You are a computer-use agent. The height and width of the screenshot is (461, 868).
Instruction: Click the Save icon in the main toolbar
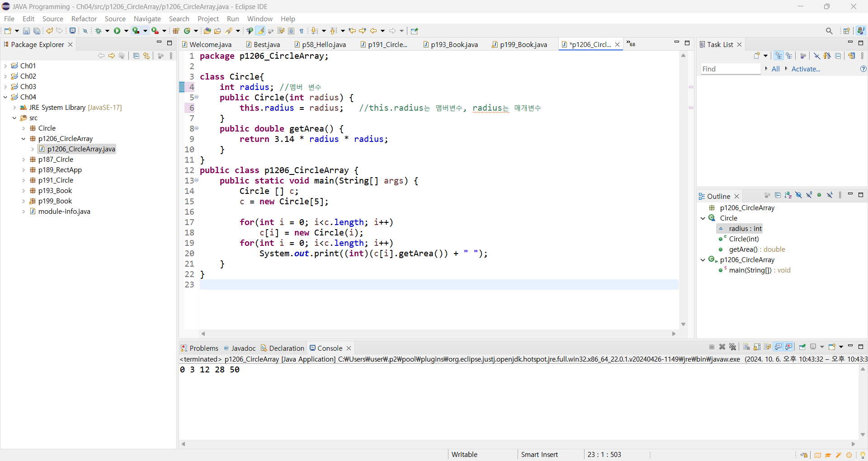tap(26, 31)
